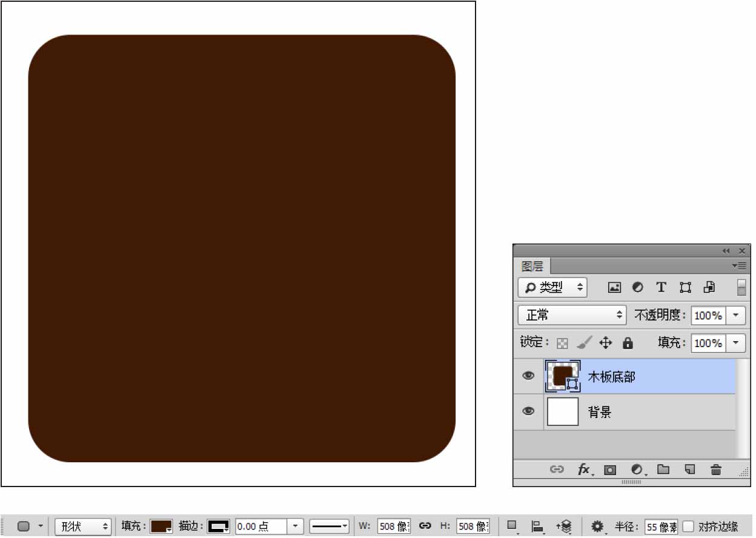Screen dimensions: 756x538
Task: Click the H: 508 像素 height field
Action: [x=473, y=526]
